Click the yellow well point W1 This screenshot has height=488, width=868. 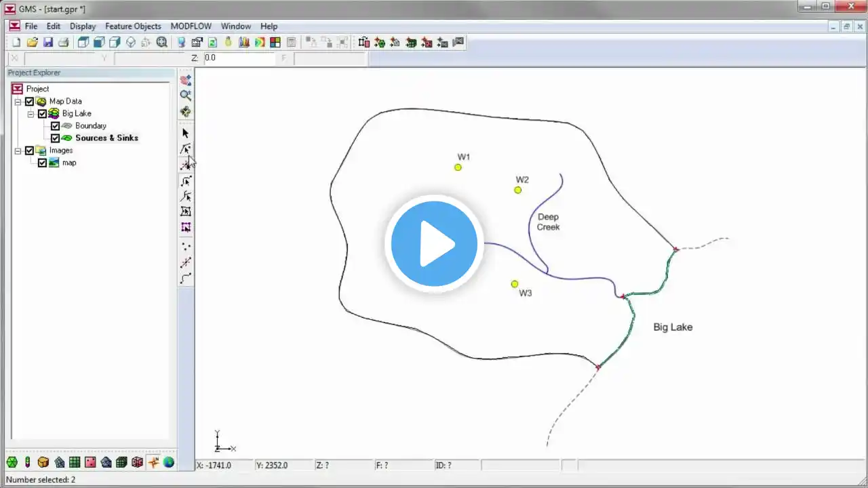pos(458,167)
